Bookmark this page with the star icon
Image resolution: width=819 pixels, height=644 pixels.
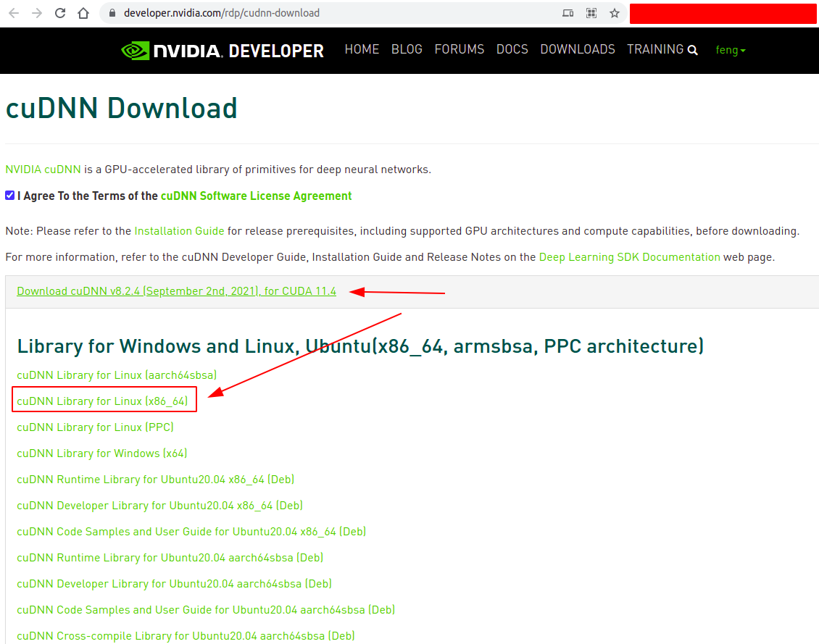point(615,13)
